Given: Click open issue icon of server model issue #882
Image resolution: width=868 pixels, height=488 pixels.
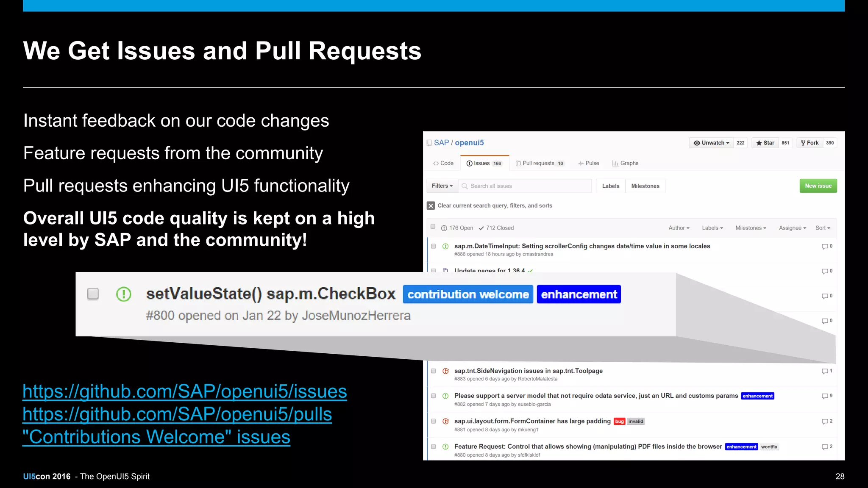Looking at the screenshot, I should (445, 396).
